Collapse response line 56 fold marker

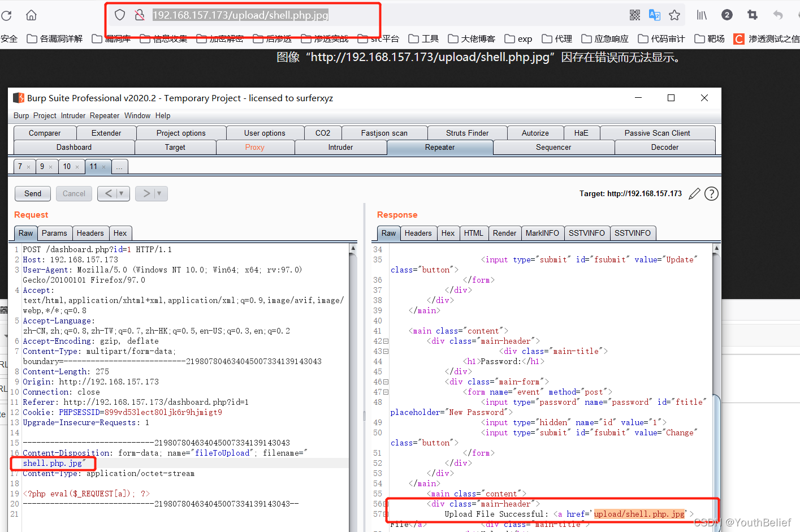point(386,504)
